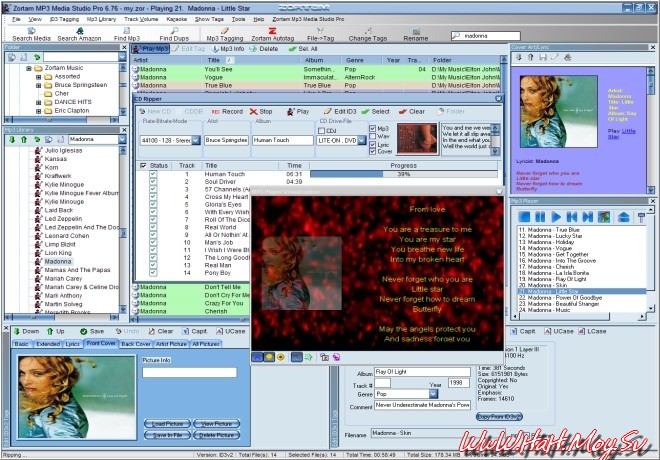Screen dimensions: 660x460
Task: Click the Save button in the tag editor
Action: pos(92,331)
